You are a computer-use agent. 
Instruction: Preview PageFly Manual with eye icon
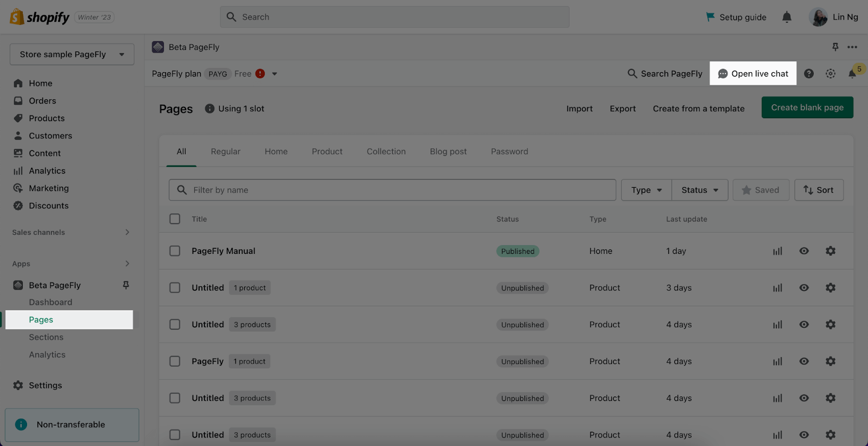point(804,251)
